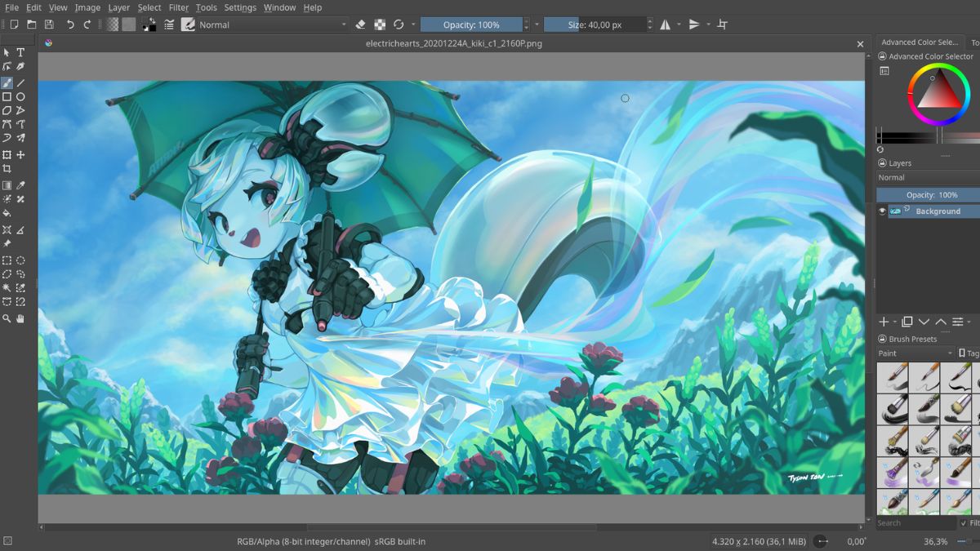Close the open document tab

coord(860,44)
